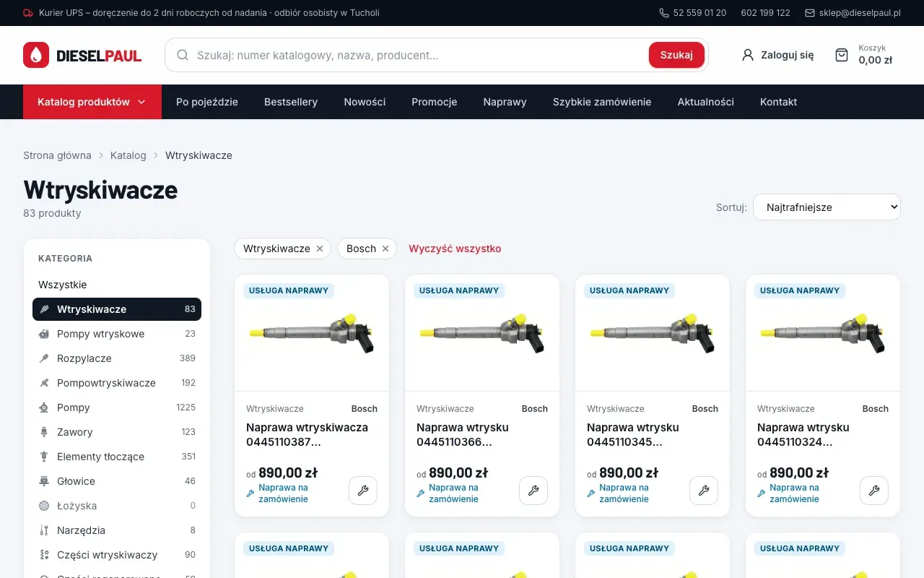The image size is (924, 578).
Task: Click the email sklep@dieselpaul.pl
Action: pos(860,13)
